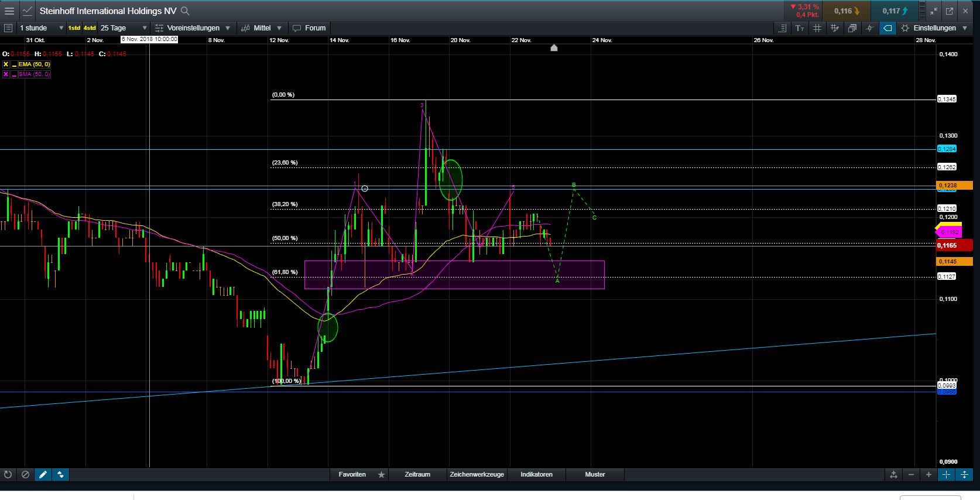Zoom in with the plus button
The height and width of the screenshot is (500, 980).
pyautogui.click(x=928, y=475)
